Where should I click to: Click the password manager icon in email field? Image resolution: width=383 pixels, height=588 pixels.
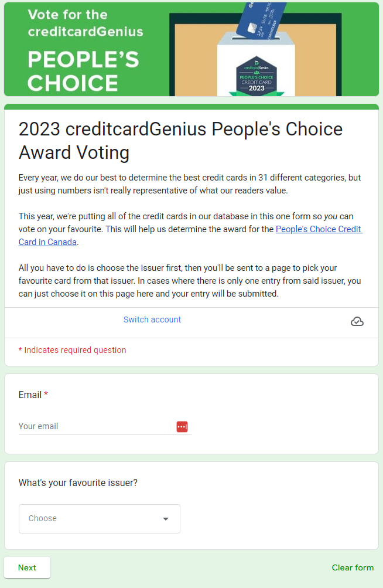point(182,426)
